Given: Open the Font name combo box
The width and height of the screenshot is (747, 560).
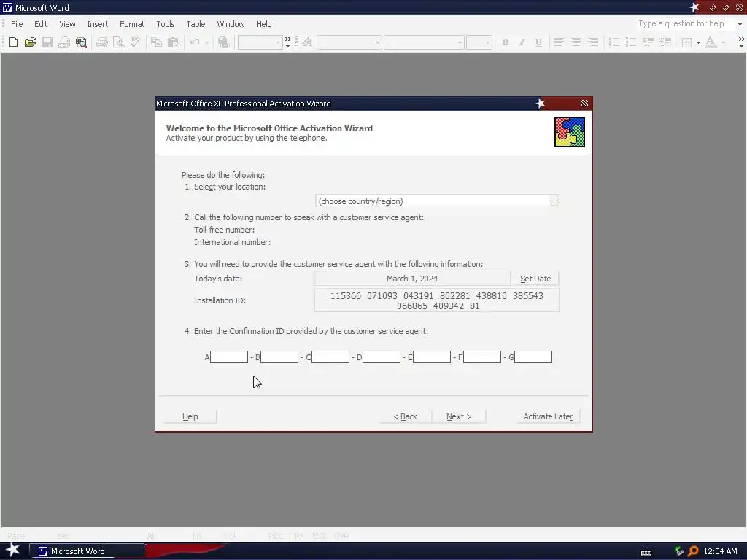Looking at the screenshot, I should (x=424, y=42).
